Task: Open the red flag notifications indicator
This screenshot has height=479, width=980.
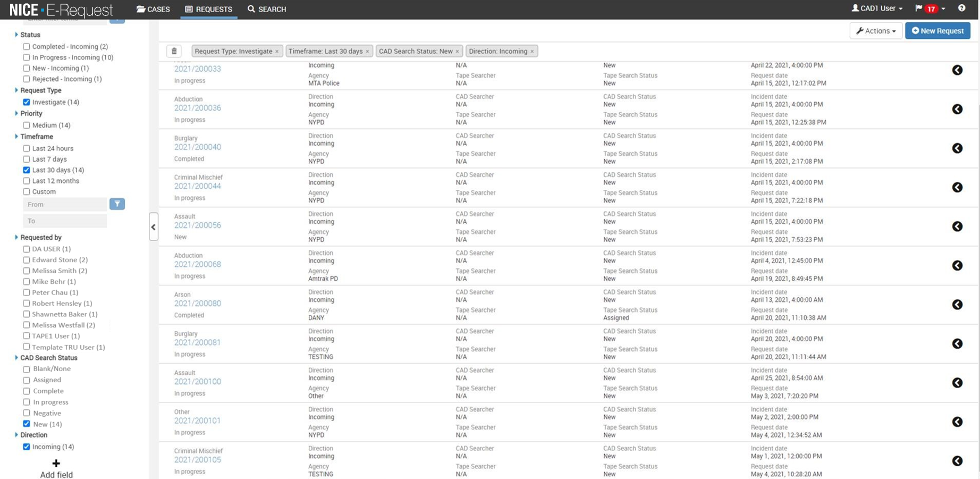Action: tap(930, 9)
